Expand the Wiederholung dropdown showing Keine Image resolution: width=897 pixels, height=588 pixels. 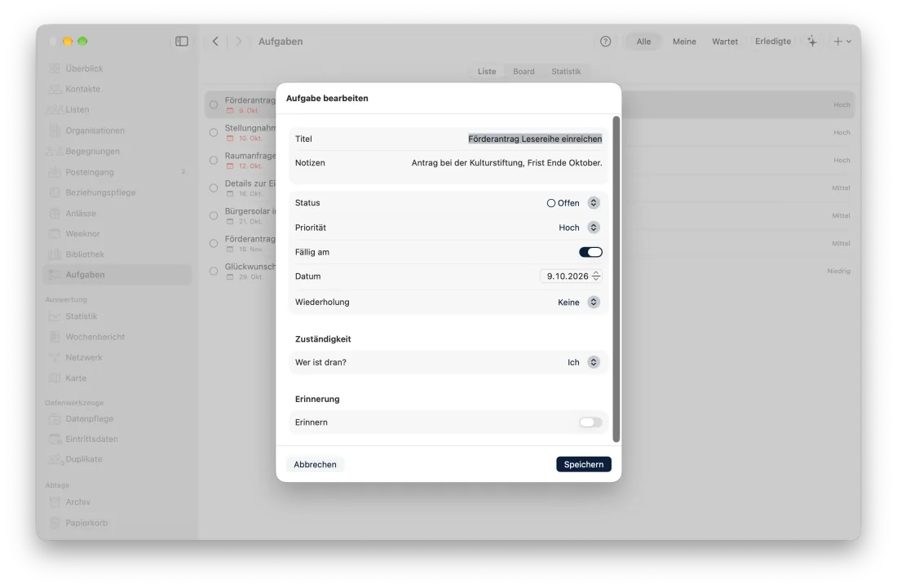point(578,303)
